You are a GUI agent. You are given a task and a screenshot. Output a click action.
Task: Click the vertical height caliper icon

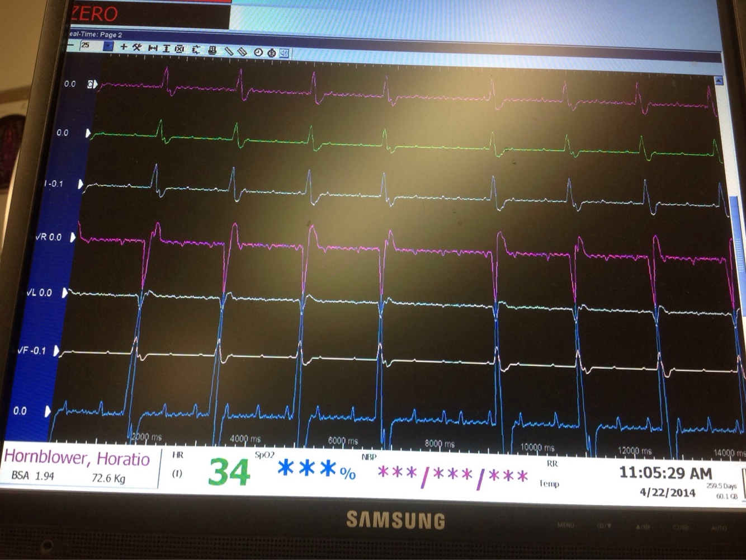coord(166,49)
